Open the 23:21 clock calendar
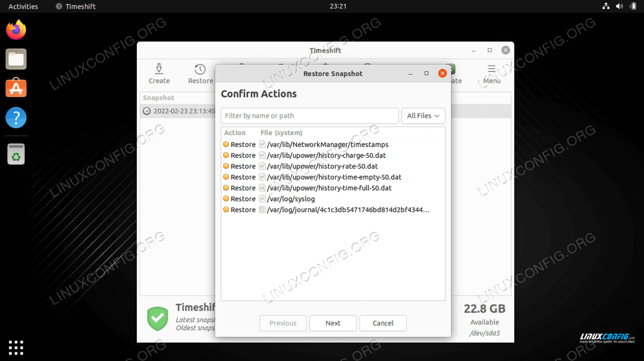 tap(338, 6)
